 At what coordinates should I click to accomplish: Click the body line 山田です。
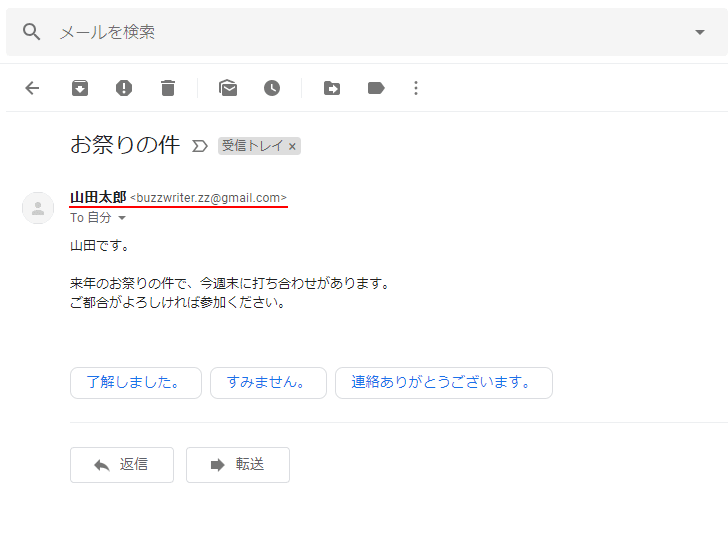click(99, 245)
